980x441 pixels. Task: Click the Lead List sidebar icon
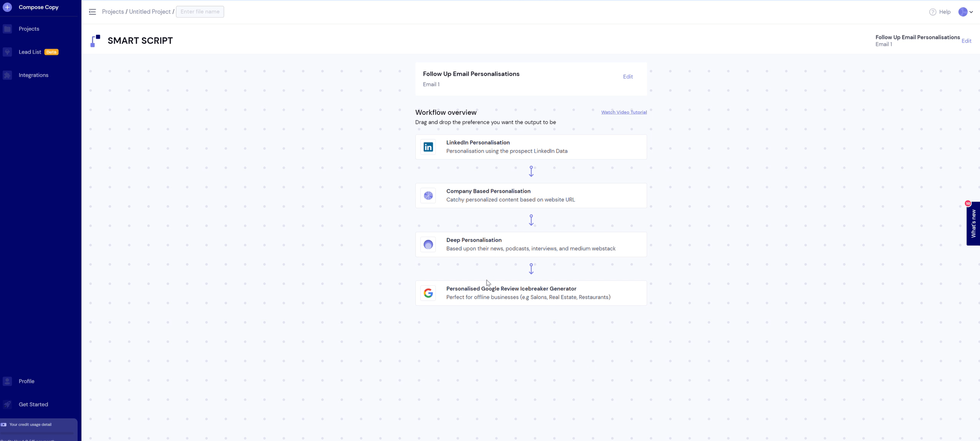coord(7,52)
